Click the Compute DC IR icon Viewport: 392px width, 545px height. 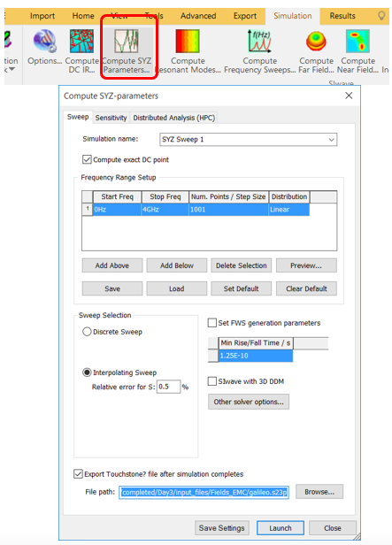pos(81,41)
